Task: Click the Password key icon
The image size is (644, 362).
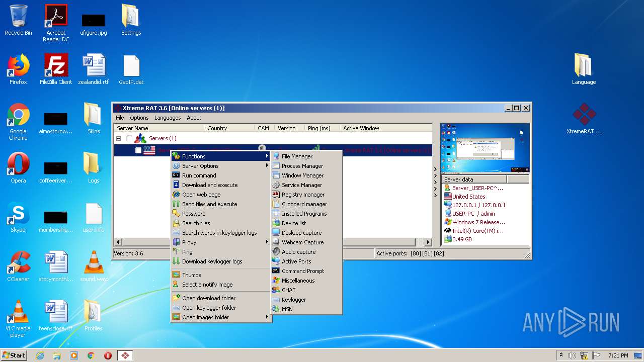Action: tap(176, 214)
